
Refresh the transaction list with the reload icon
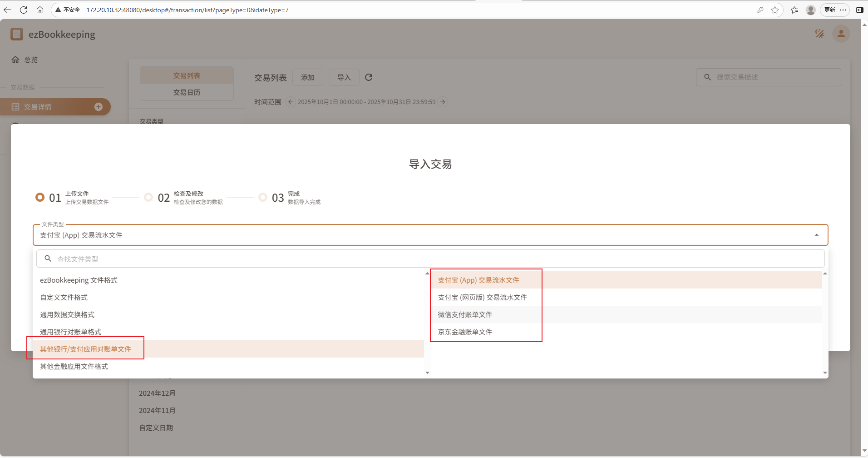(369, 77)
